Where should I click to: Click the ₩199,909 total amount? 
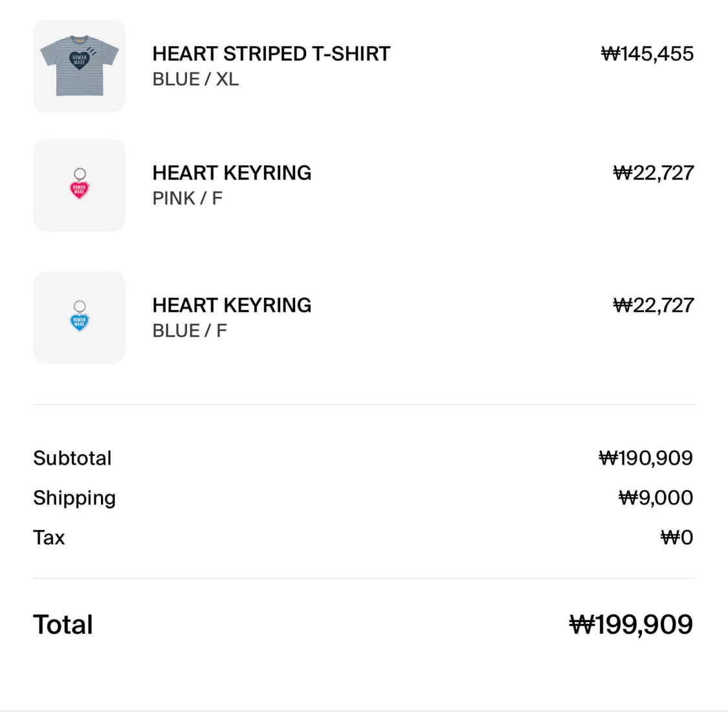(x=631, y=625)
